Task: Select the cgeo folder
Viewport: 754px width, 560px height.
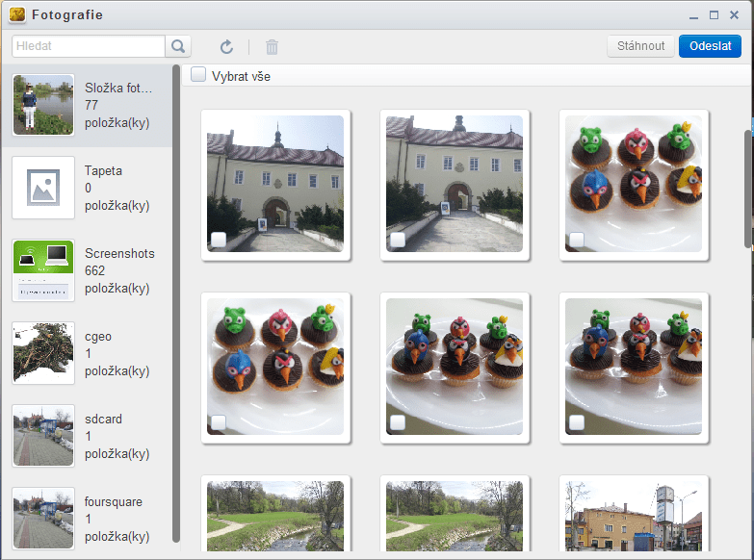Action: click(x=87, y=353)
